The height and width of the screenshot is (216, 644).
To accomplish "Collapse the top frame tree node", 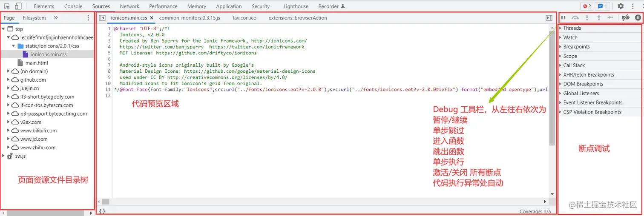I will point(3,29).
